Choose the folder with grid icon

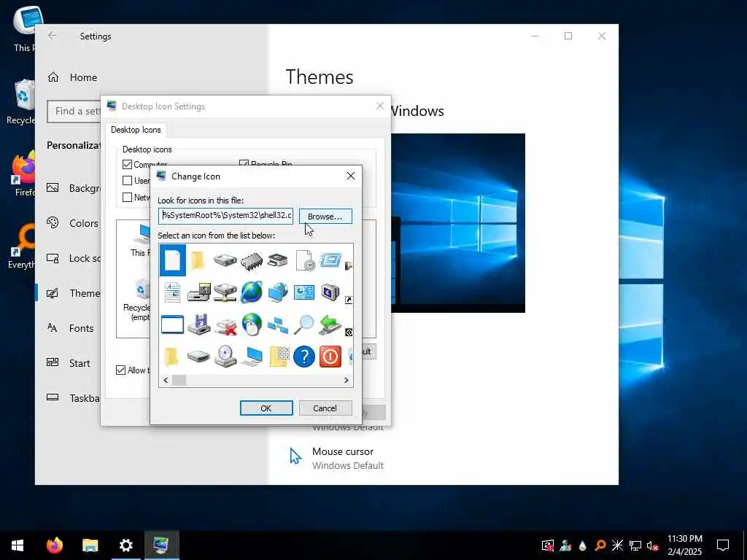point(278,357)
